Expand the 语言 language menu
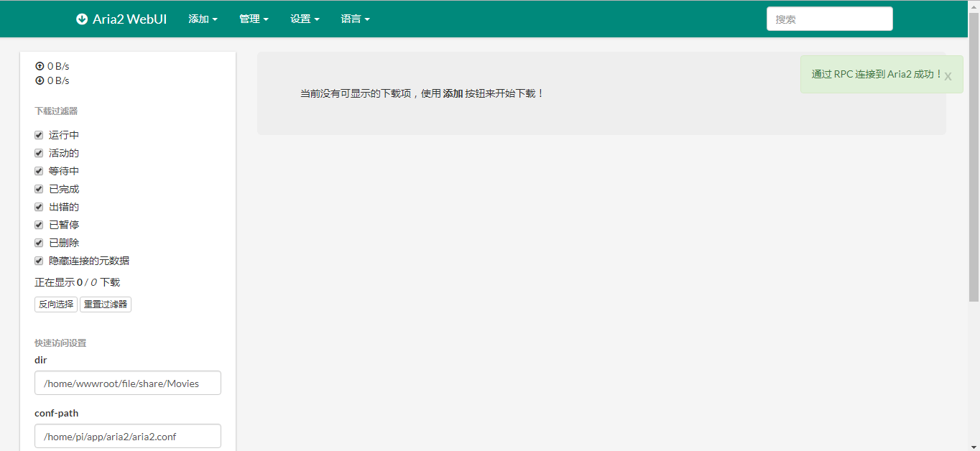The image size is (980, 451). 355,19
